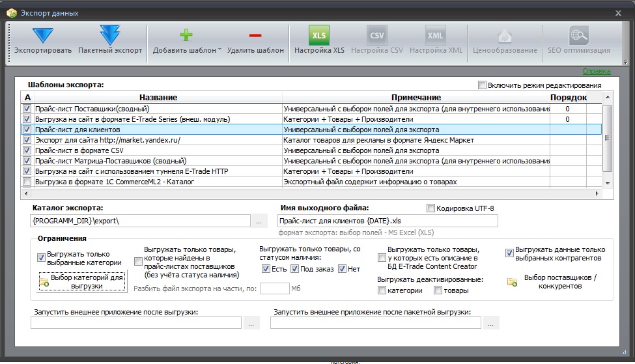Open the Справка help link
Viewport: 635px width, 364px height.
point(597,71)
